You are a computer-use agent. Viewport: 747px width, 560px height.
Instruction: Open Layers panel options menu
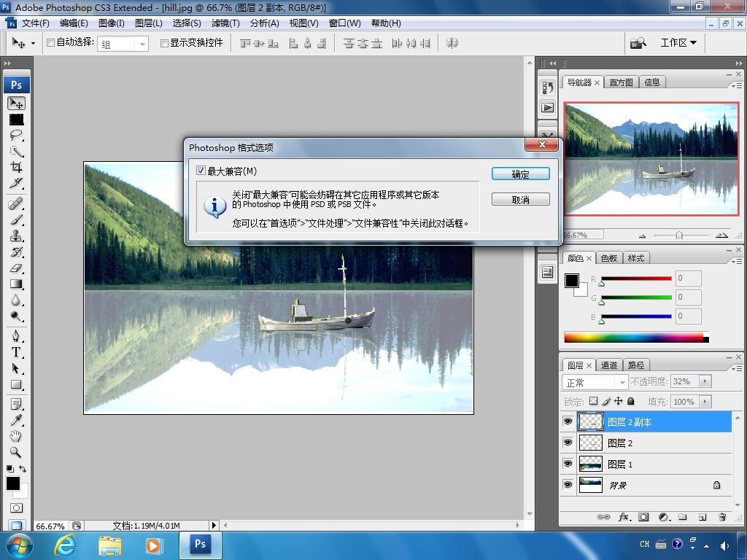pyautogui.click(x=737, y=368)
